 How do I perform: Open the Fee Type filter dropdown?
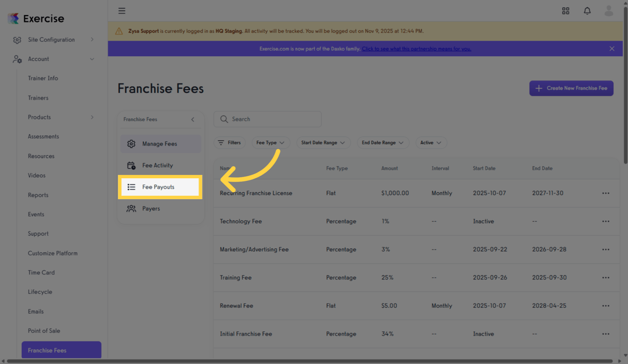(x=271, y=142)
